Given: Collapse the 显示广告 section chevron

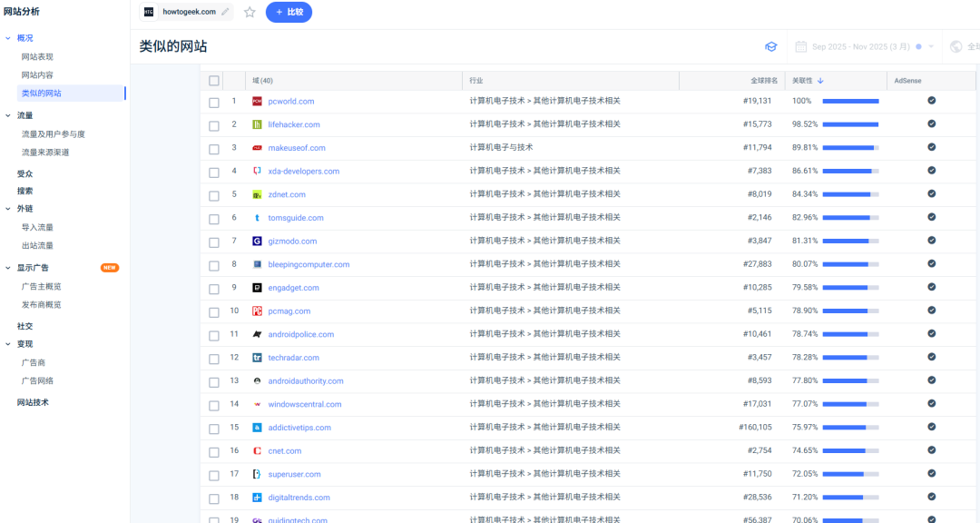Looking at the screenshot, I should [x=8, y=268].
